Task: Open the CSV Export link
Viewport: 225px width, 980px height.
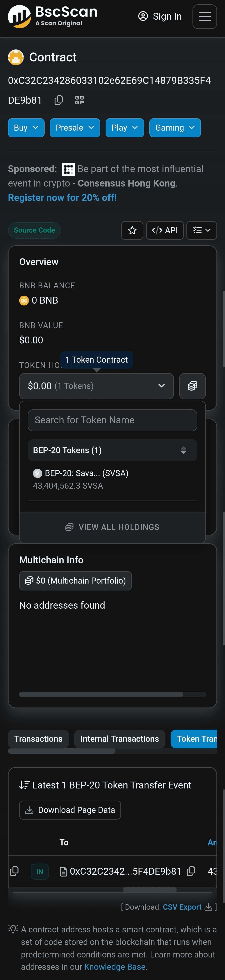Action: coord(182,907)
